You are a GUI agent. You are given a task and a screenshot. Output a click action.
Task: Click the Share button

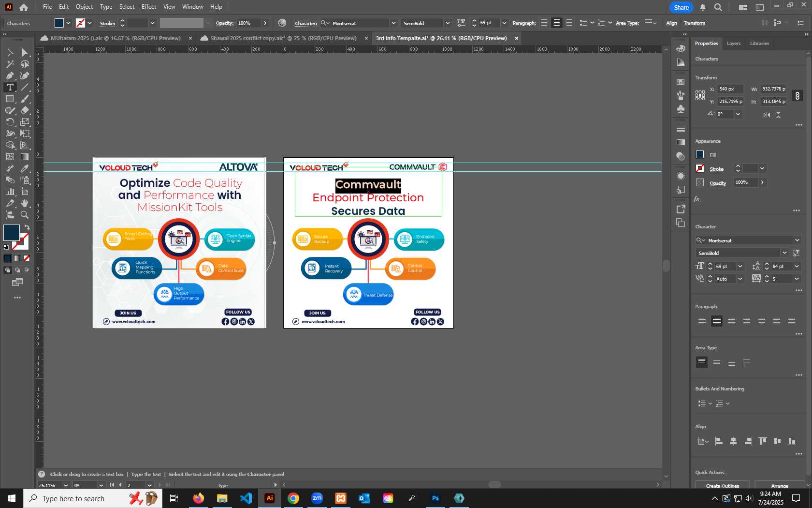coord(681,7)
